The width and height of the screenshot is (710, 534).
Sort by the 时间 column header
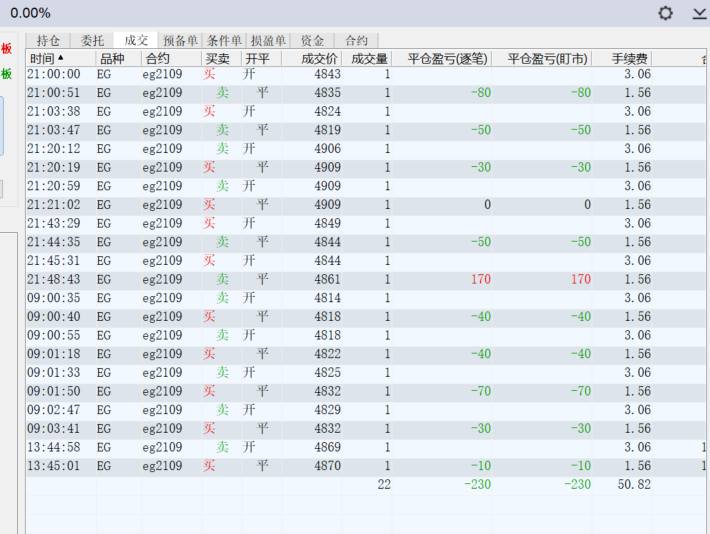pyautogui.click(x=61, y=58)
